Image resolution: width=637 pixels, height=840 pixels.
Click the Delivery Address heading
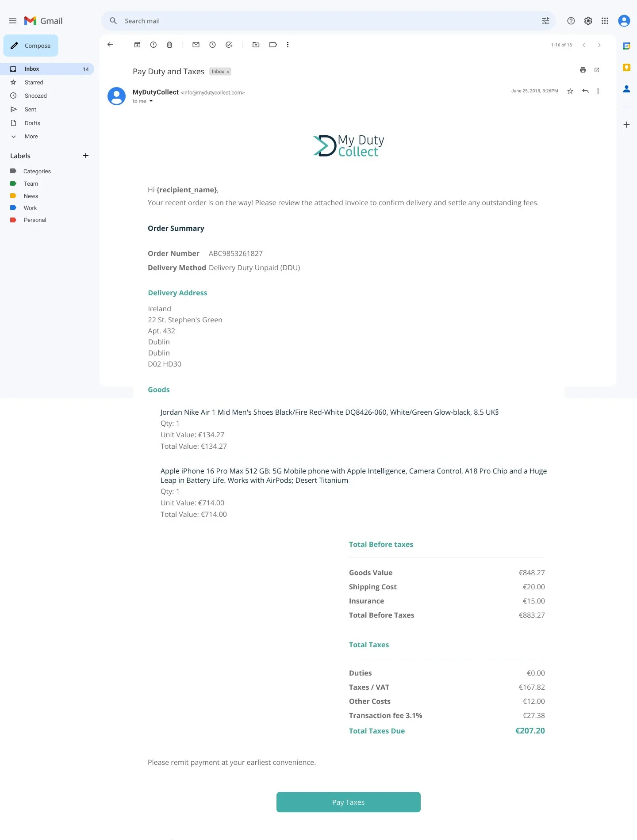pyautogui.click(x=177, y=293)
